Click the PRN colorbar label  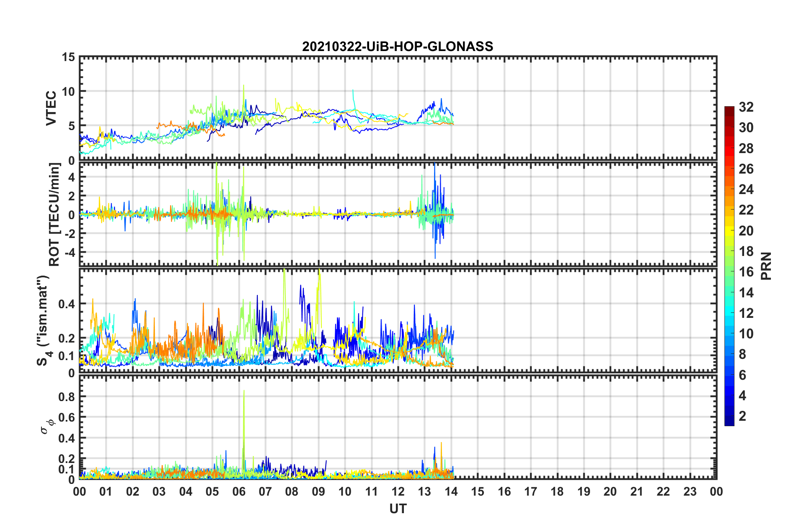pos(766,266)
